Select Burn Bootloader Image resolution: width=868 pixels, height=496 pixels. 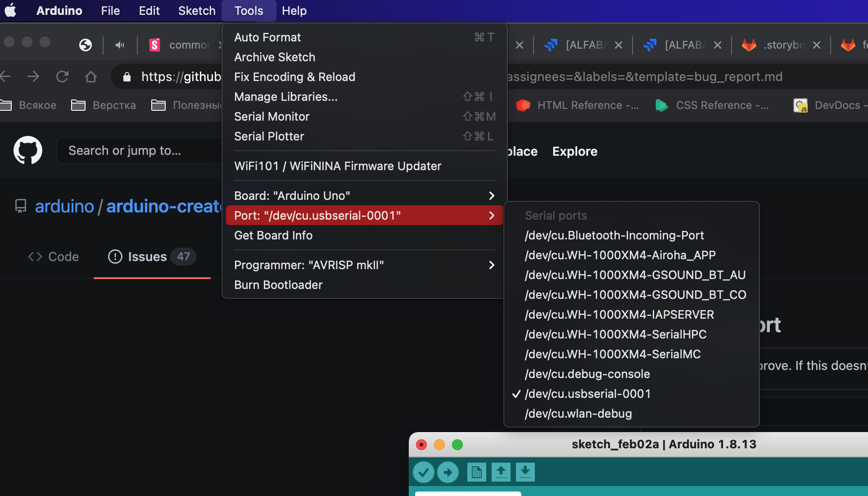[364, 285]
